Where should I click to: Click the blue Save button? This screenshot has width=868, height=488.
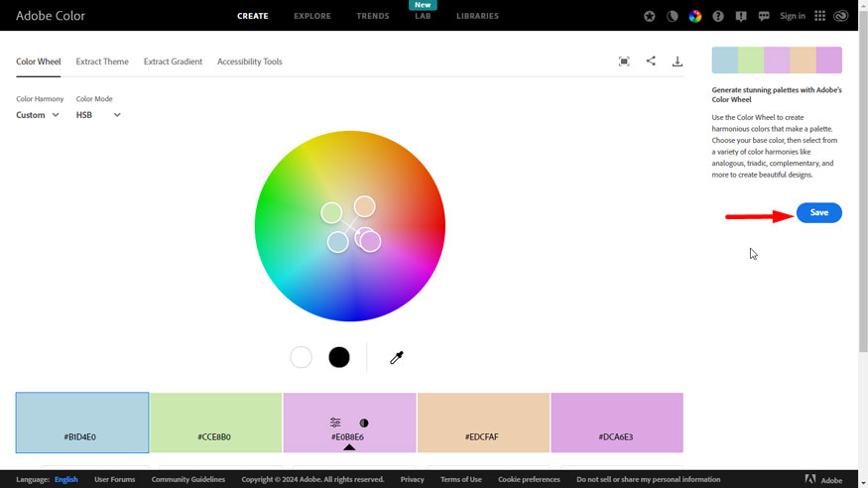pyautogui.click(x=818, y=212)
